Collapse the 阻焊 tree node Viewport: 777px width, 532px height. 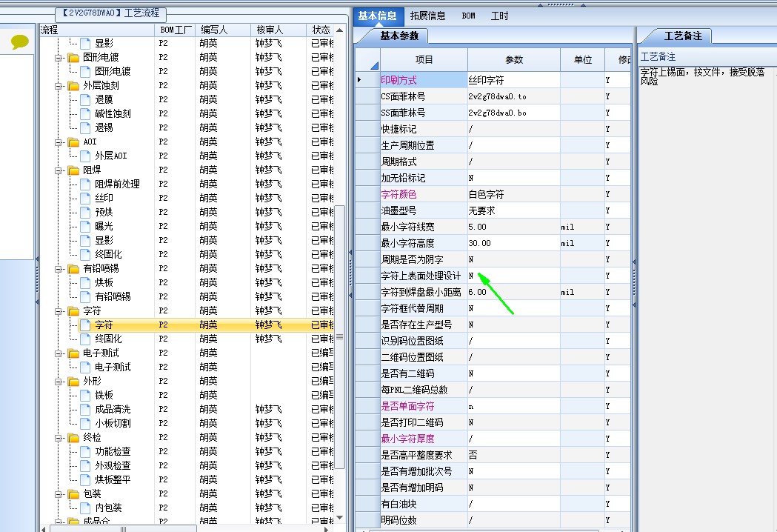(x=59, y=170)
